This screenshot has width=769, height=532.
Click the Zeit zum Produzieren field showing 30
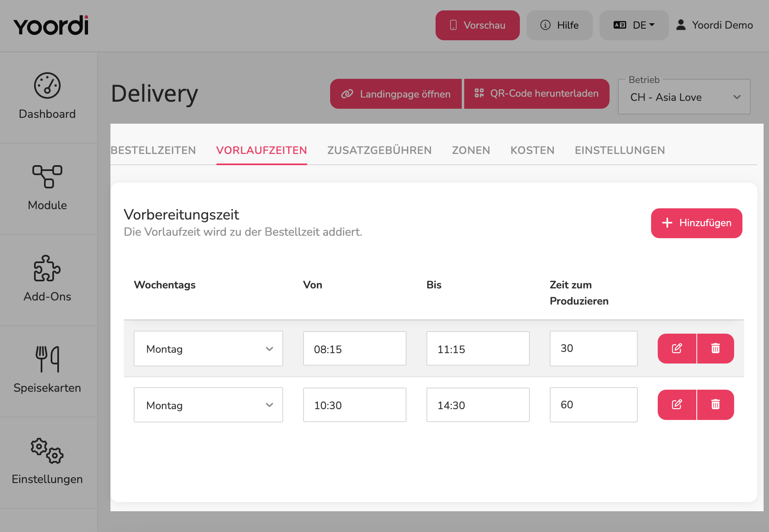click(x=593, y=349)
